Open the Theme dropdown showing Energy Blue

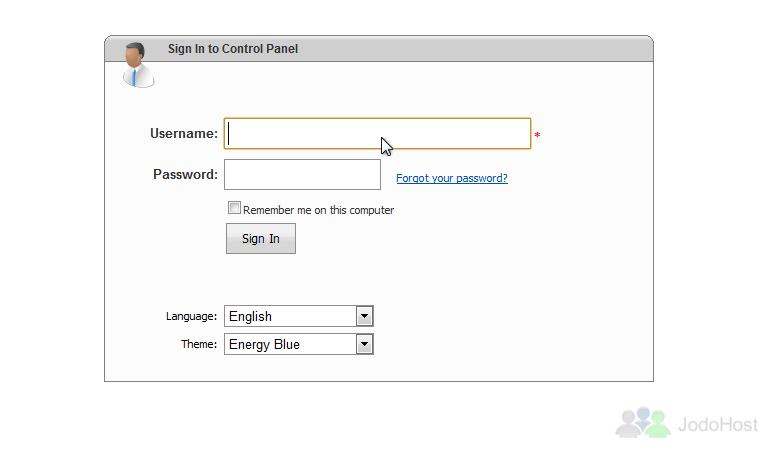pos(298,344)
